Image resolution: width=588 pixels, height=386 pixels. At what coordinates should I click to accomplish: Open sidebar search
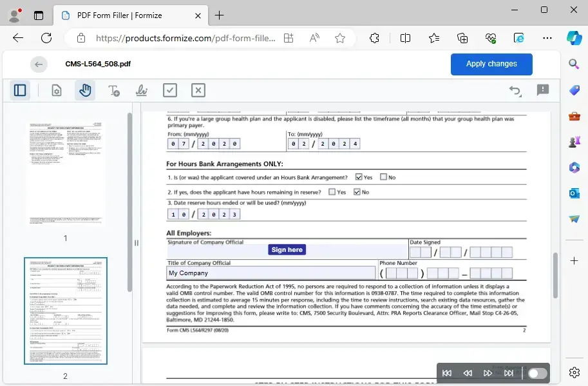coord(574,64)
